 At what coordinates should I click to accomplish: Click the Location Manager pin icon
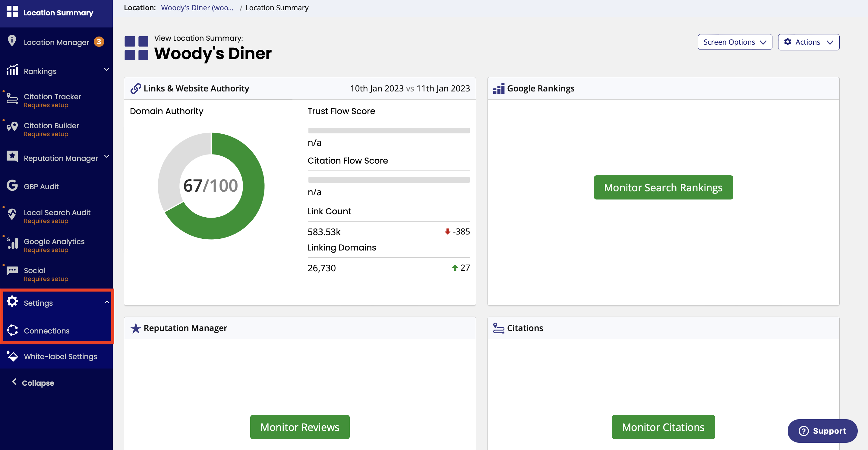(x=12, y=40)
